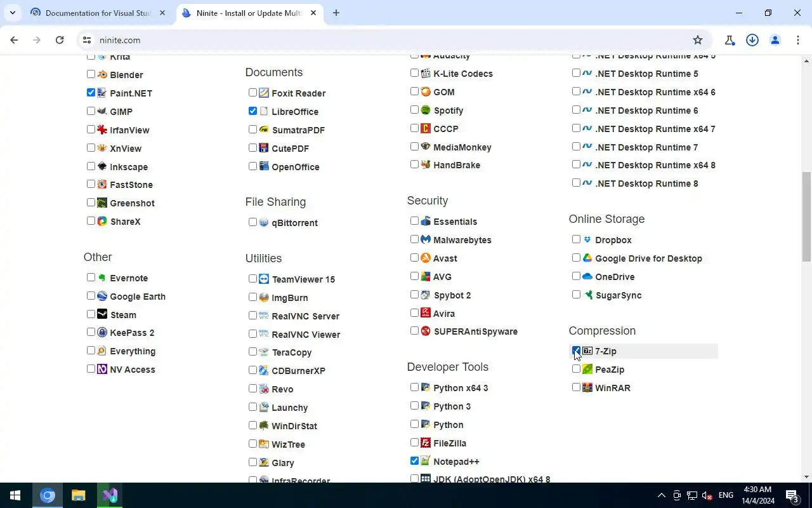Click the PeaZip green icon

tap(587, 369)
